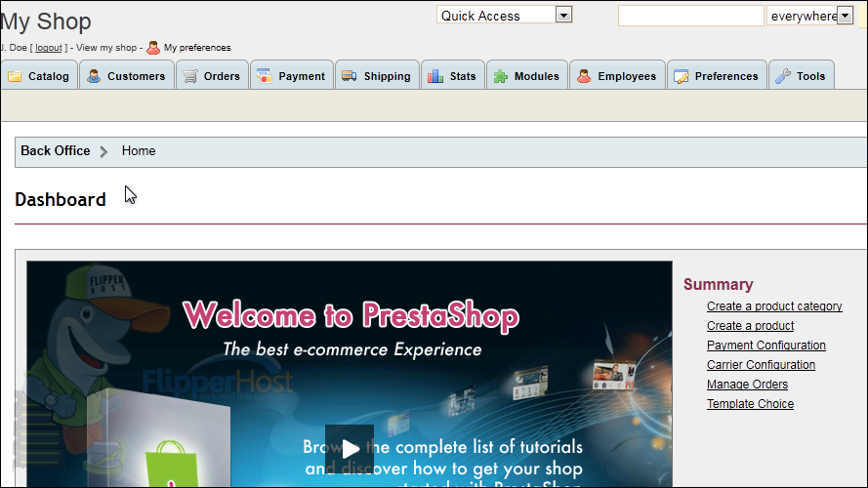Image resolution: width=868 pixels, height=488 pixels.
Task: Open the Modules tab label
Action: tap(536, 76)
